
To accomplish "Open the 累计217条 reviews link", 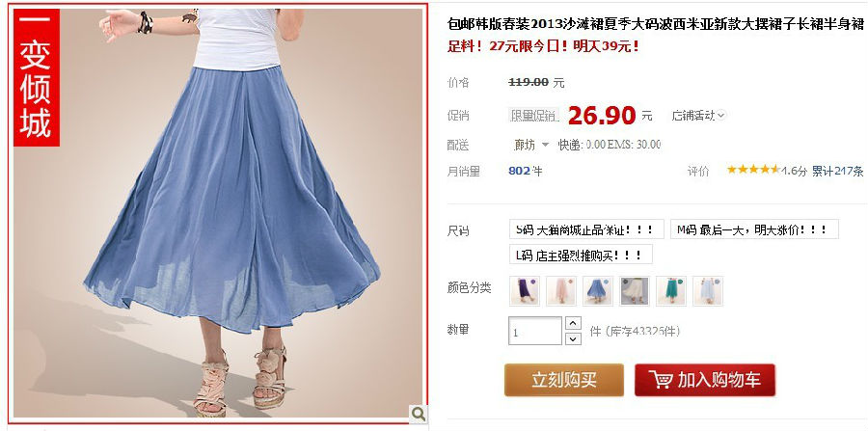I will pos(837,171).
